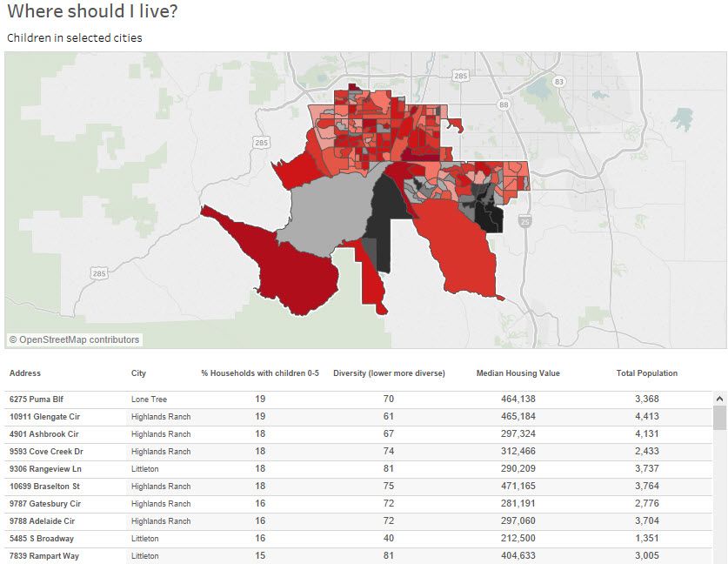Click the table's vertical scrollbar thumb
728x564 pixels.
pyautogui.click(x=719, y=417)
